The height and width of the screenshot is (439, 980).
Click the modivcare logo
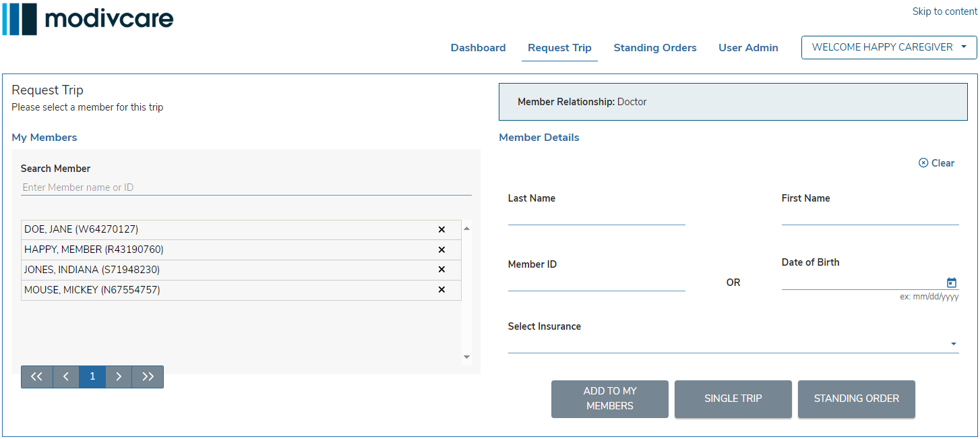click(x=88, y=19)
